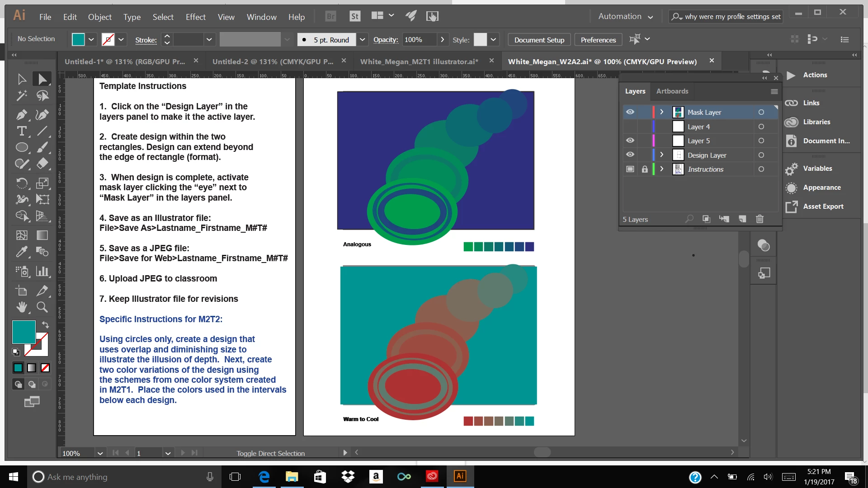Select the Type tool

pos(21,131)
